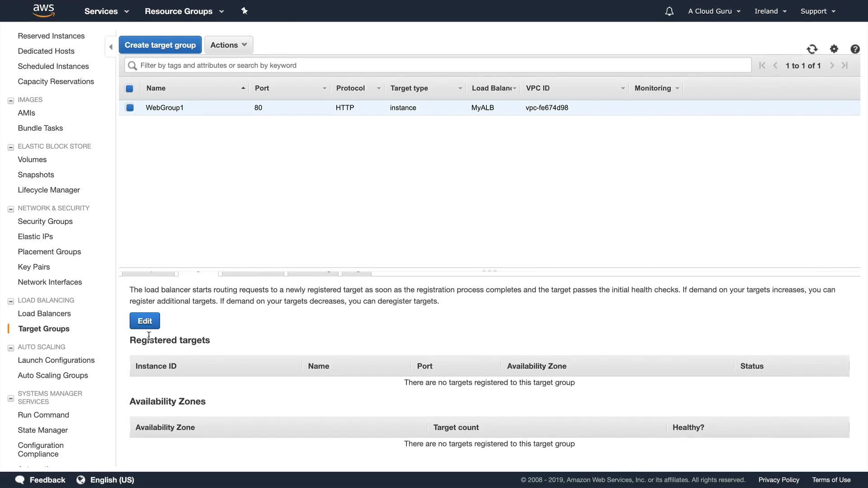Toggle the select-all checkbox in table header
This screenshot has width=868, height=488.
point(129,89)
